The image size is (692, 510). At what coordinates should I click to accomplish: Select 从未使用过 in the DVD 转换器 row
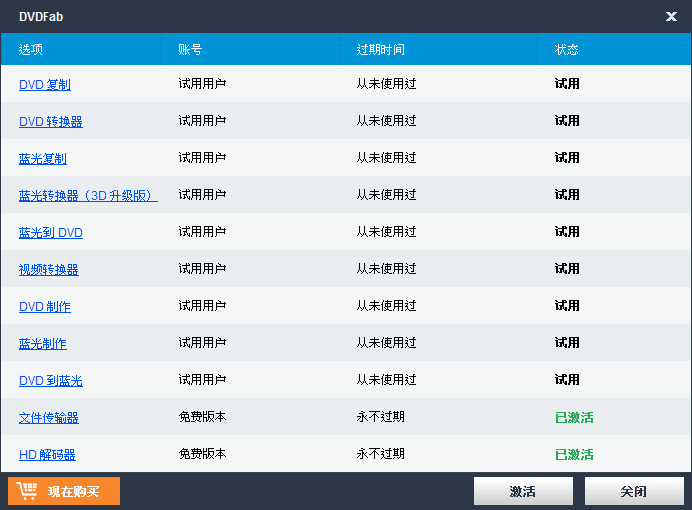[386, 120]
